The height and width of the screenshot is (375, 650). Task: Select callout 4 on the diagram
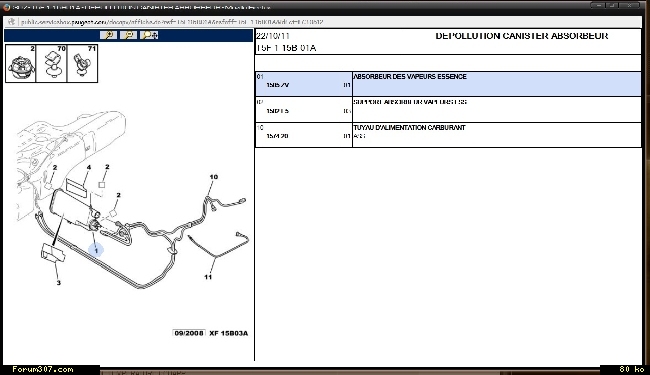(x=89, y=167)
